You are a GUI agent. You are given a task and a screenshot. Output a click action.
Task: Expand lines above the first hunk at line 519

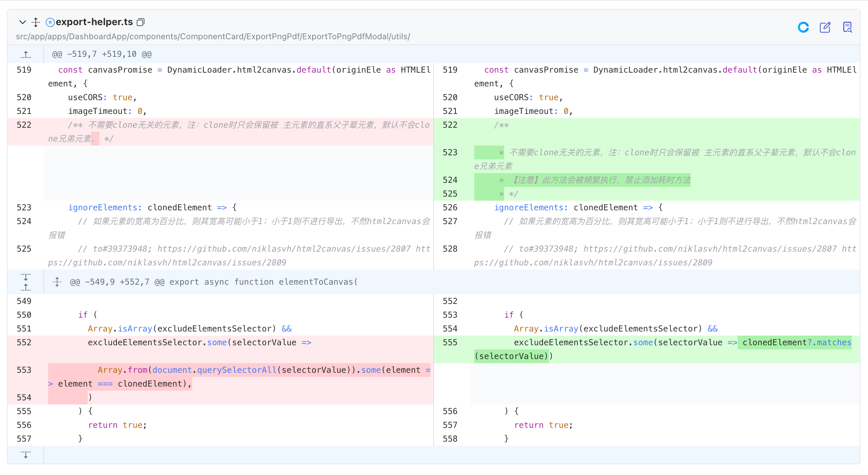26,54
